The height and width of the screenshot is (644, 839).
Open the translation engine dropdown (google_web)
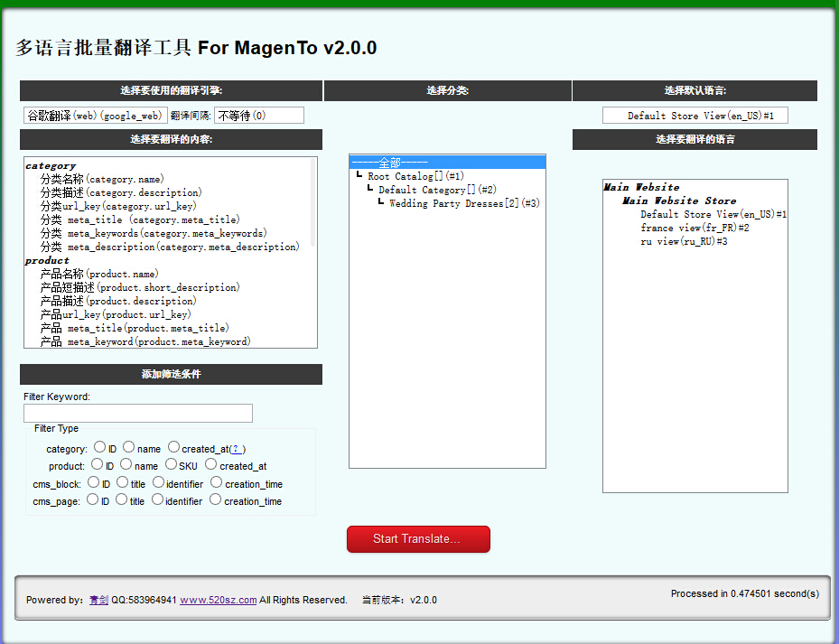point(95,115)
